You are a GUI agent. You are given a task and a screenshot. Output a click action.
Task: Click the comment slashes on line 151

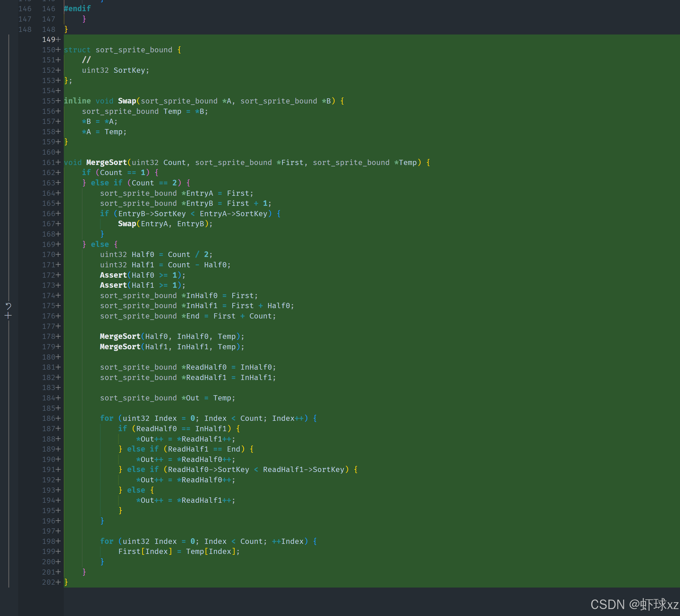click(x=86, y=60)
